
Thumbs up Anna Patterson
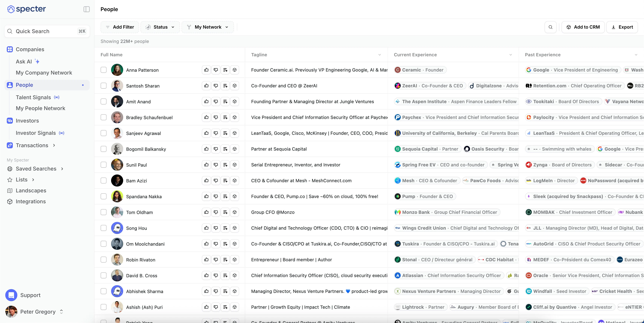click(x=206, y=70)
